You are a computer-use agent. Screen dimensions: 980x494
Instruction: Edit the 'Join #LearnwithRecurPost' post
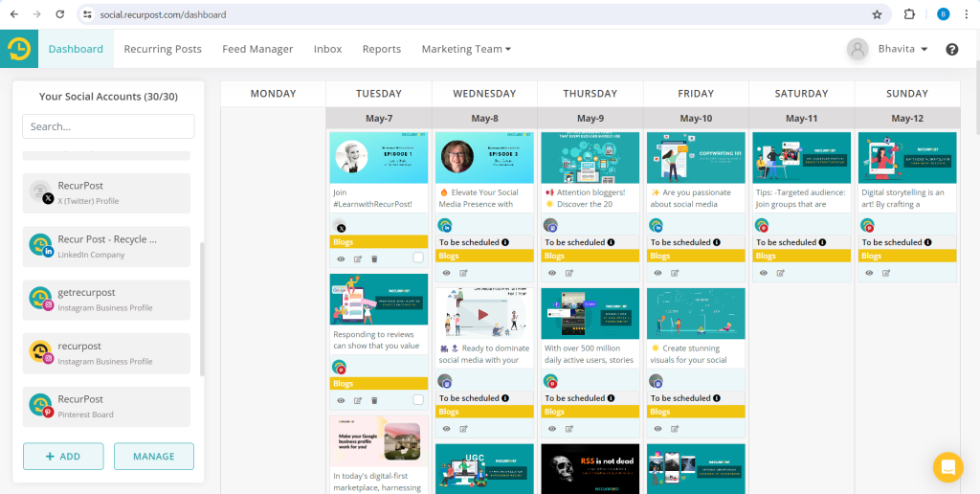click(358, 258)
